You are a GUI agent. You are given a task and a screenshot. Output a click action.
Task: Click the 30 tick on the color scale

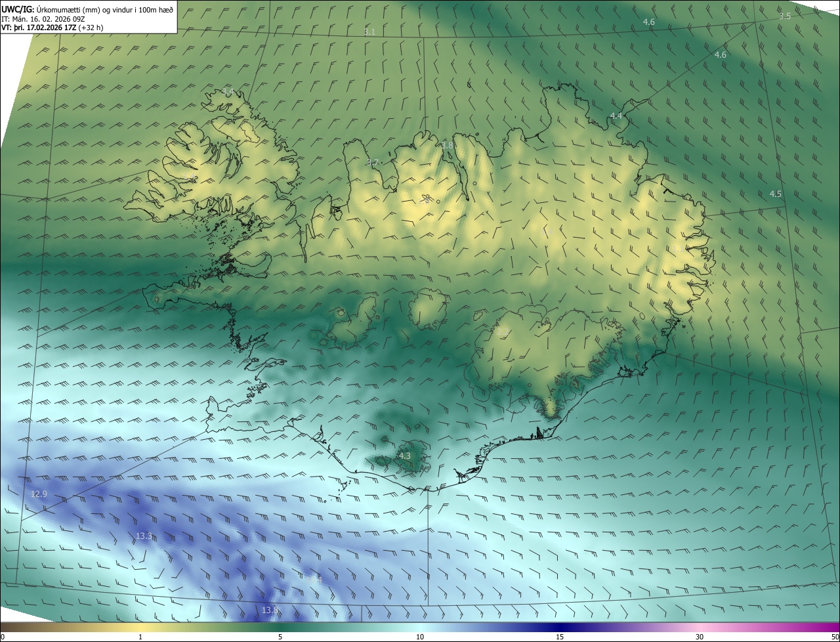pos(700,637)
